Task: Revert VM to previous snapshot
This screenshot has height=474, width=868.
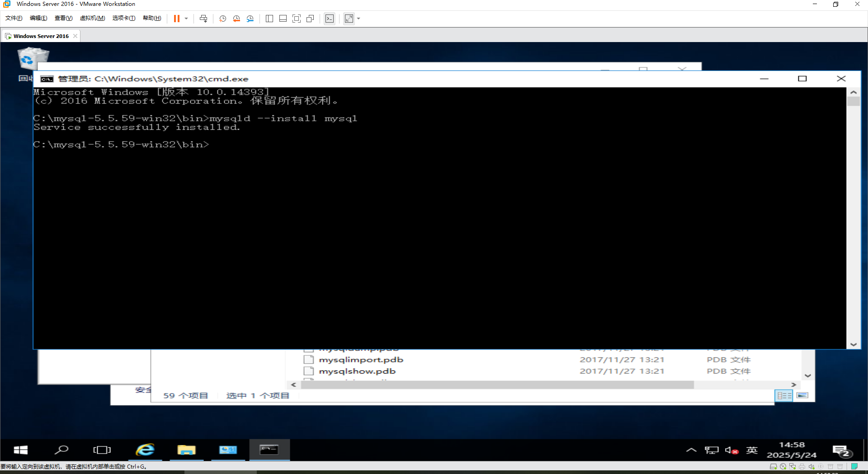Action: pyautogui.click(x=236, y=19)
